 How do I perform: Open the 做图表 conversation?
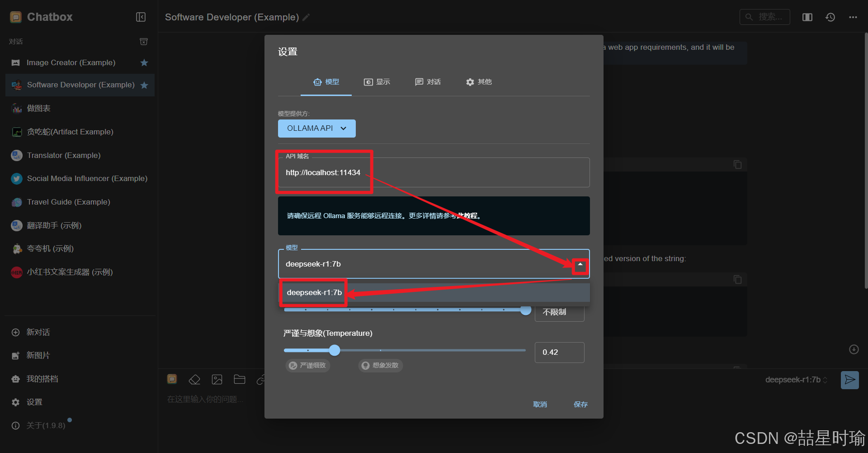tap(80, 108)
